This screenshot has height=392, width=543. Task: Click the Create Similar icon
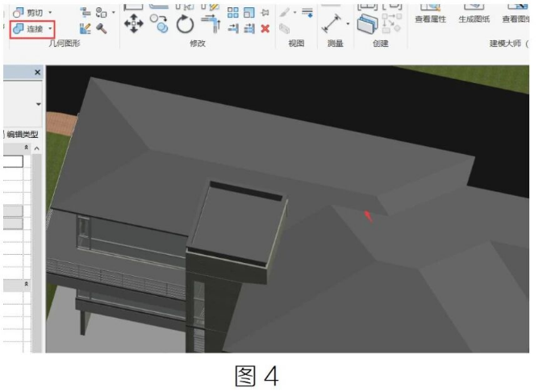pyautogui.click(x=392, y=23)
